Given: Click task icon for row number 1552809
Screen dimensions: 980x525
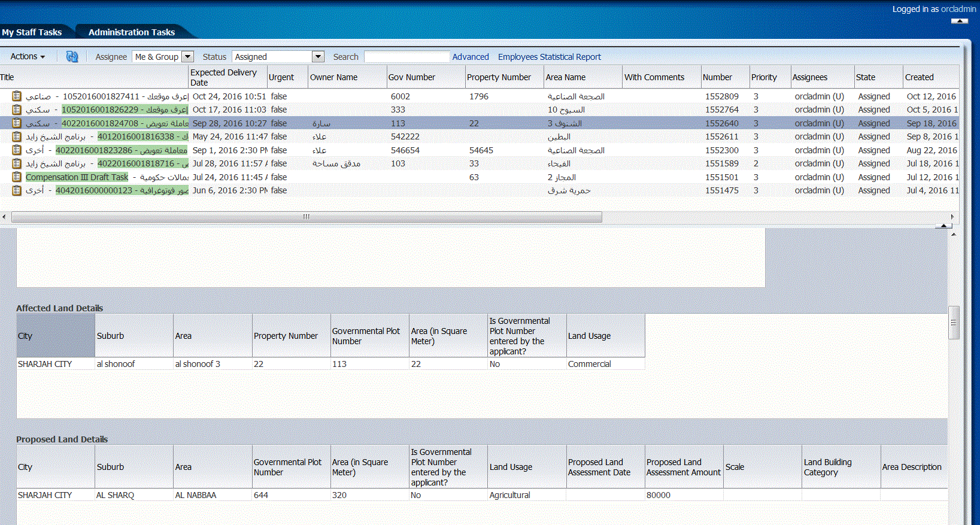Looking at the screenshot, I should pos(17,96).
